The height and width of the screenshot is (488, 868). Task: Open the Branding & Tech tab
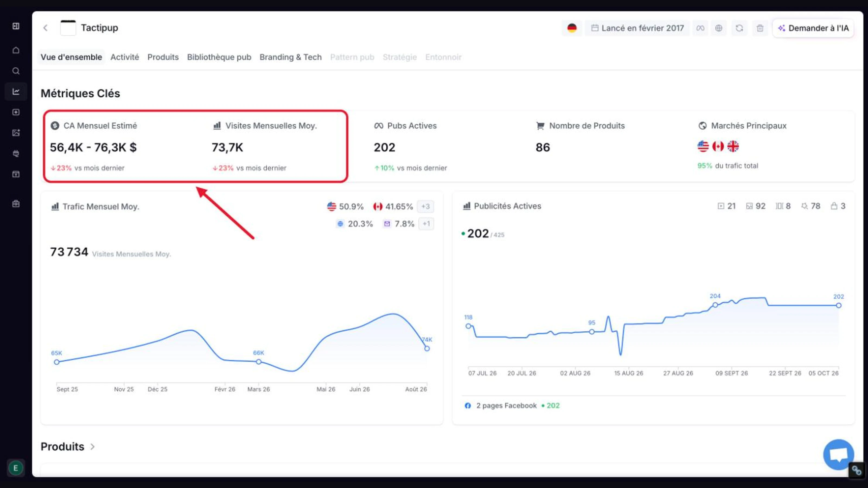tap(291, 57)
